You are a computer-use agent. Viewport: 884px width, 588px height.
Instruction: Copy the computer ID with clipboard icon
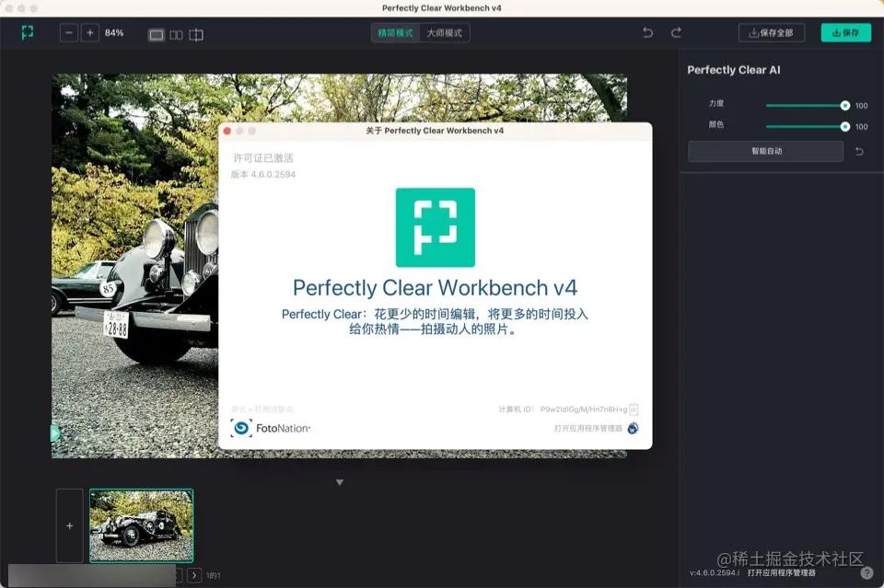634,409
